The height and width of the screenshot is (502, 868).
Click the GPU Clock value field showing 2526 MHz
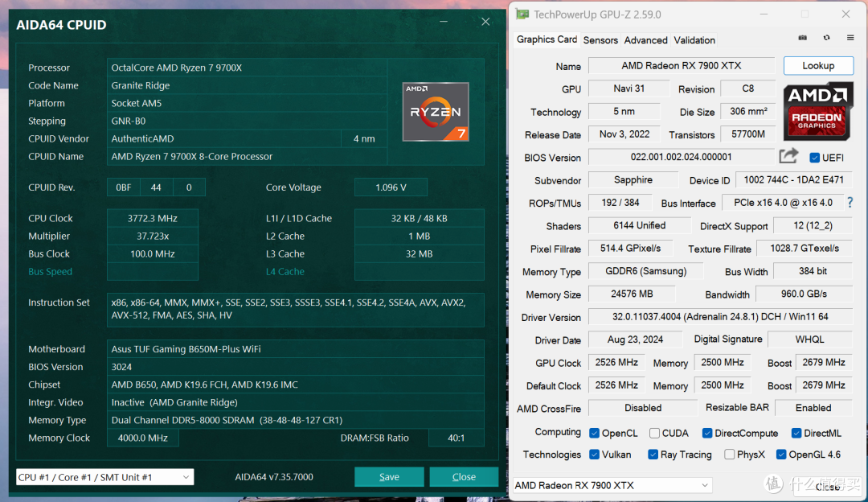(616, 363)
